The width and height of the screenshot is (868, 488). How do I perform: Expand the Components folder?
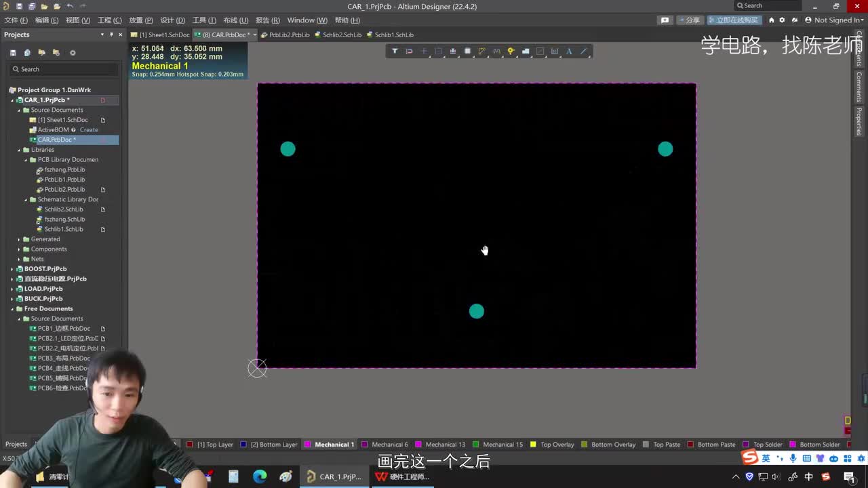(x=19, y=249)
